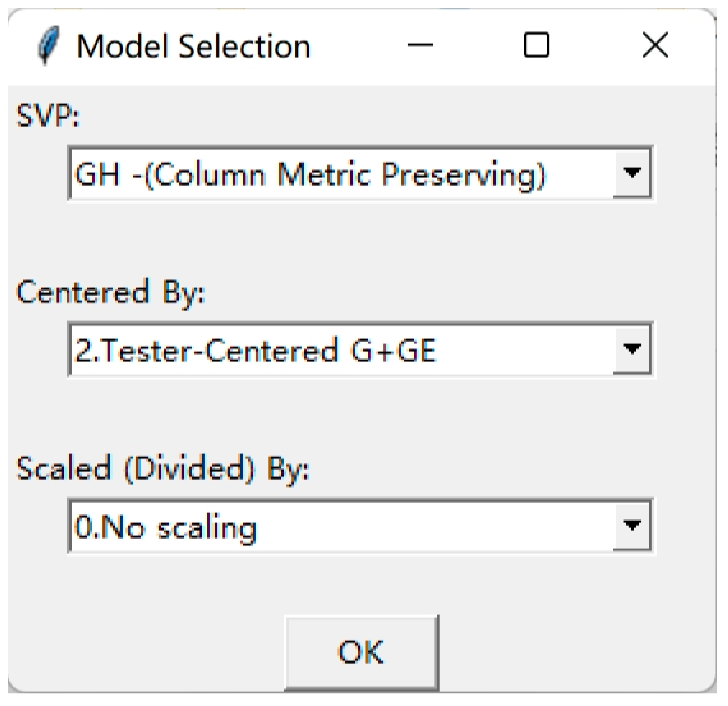Close the Model Selection dialog

pos(655,45)
